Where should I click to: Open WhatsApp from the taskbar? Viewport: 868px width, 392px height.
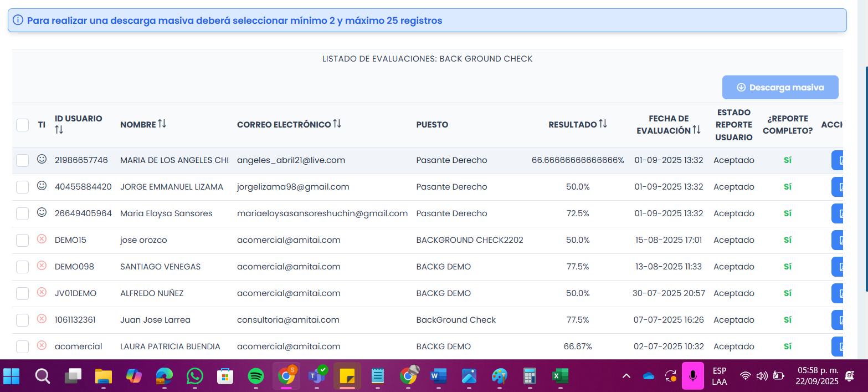(x=194, y=376)
